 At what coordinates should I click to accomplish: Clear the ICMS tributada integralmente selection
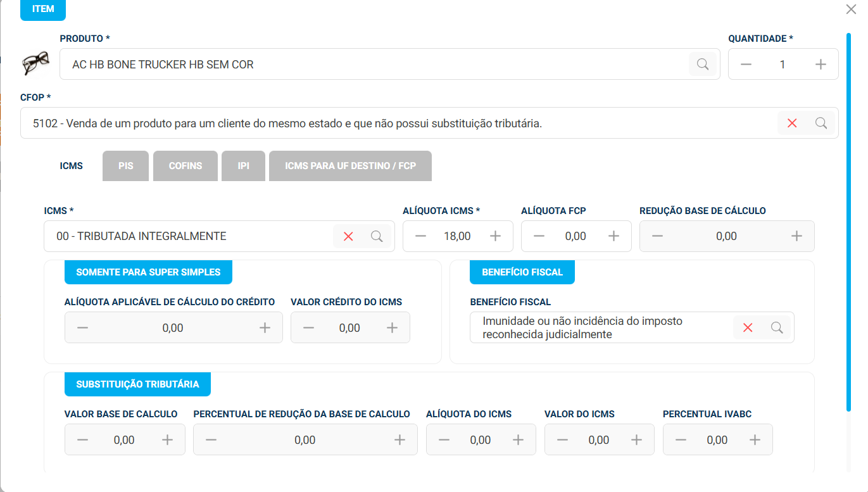click(x=348, y=236)
